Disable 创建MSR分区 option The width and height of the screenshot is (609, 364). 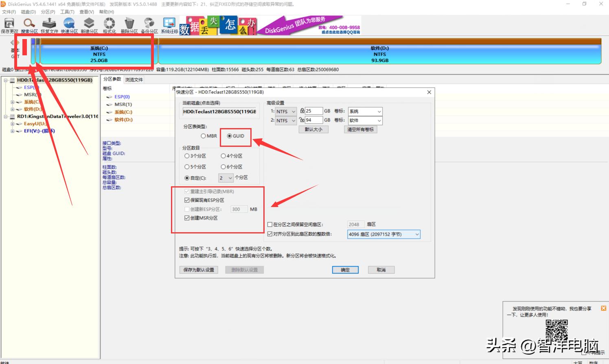tap(187, 218)
